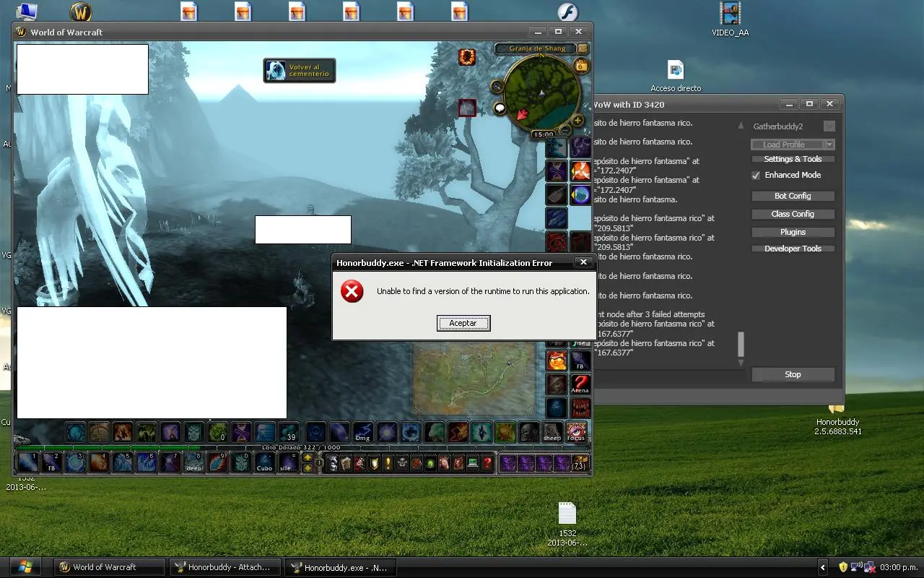
Task: Click the Honorbuddy log scrollbar thumb
Action: (741, 344)
